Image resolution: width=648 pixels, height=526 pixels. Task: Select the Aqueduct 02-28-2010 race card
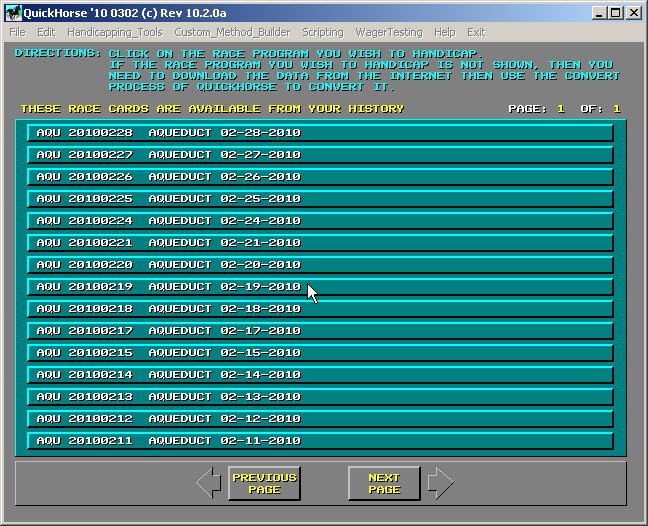319,133
